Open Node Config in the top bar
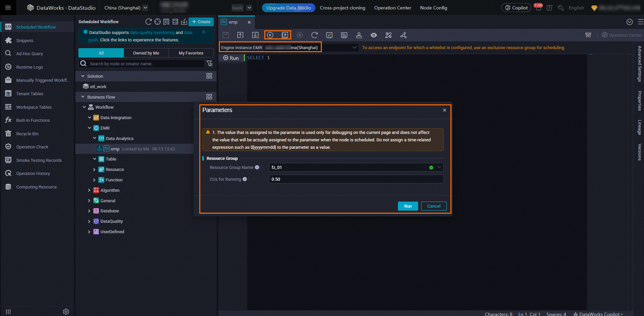This screenshot has height=316, width=644. (434, 8)
